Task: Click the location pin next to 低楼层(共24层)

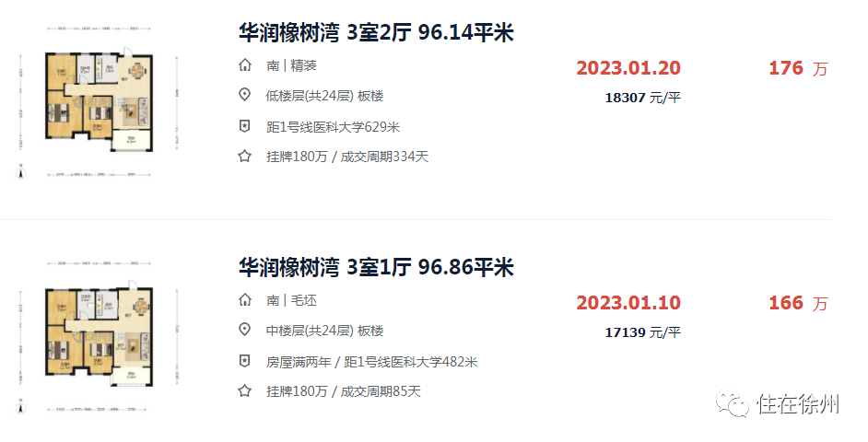Action: point(245,95)
